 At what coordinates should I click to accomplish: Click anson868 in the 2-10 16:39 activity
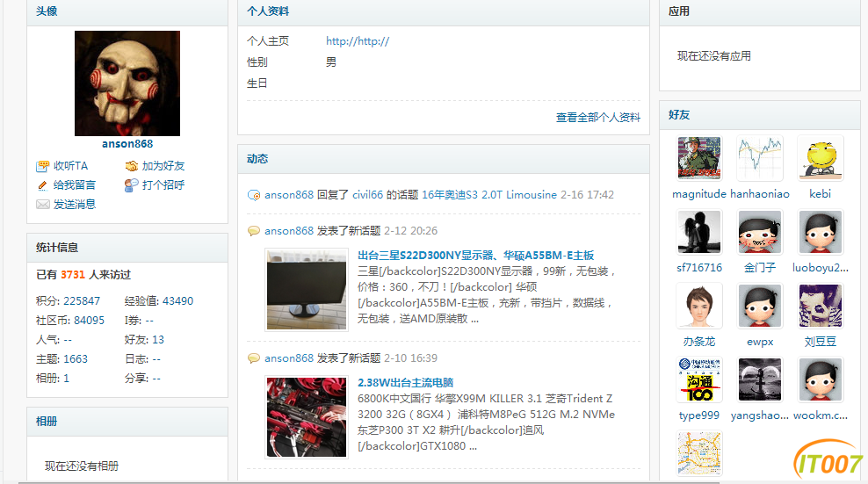[x=289, y=358]
